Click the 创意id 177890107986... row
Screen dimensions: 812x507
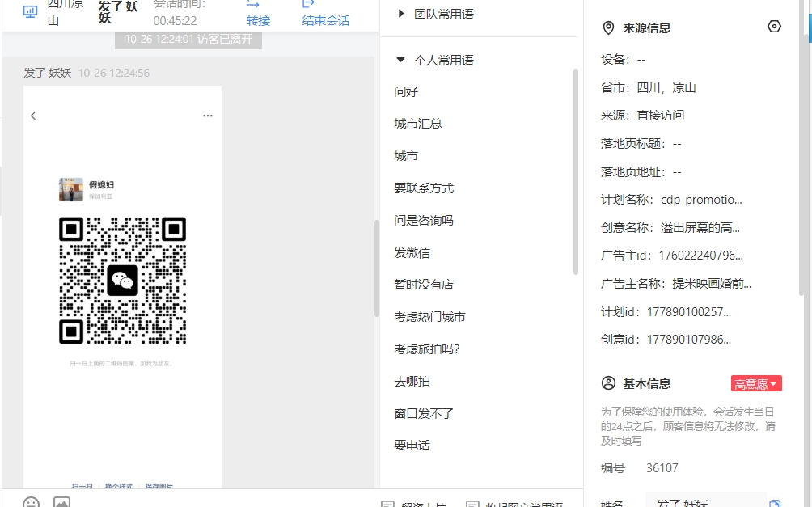(x=666, y=340)
